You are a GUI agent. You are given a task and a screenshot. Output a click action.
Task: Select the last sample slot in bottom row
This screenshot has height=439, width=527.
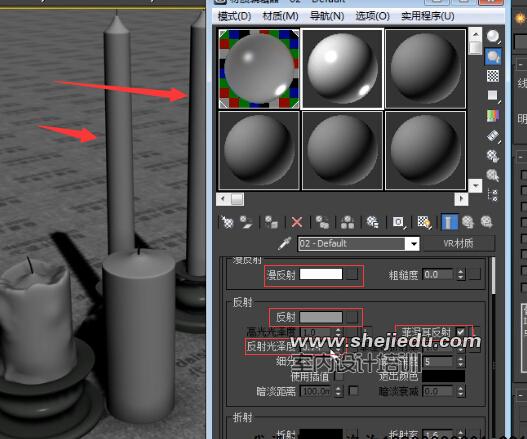click(x=425, y=151)
